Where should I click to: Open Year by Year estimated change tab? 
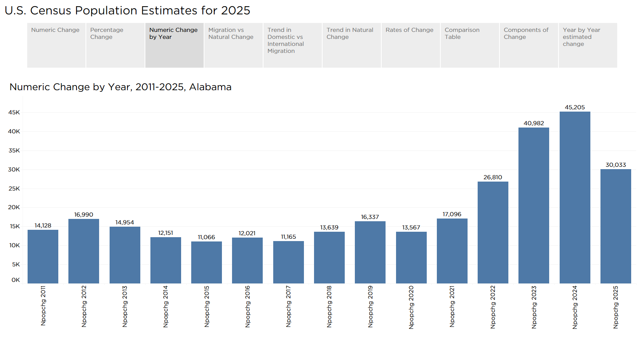(588, 45)
